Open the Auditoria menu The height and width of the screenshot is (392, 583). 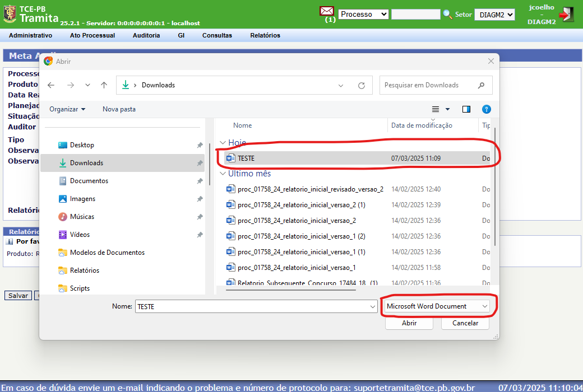(146, 35)
